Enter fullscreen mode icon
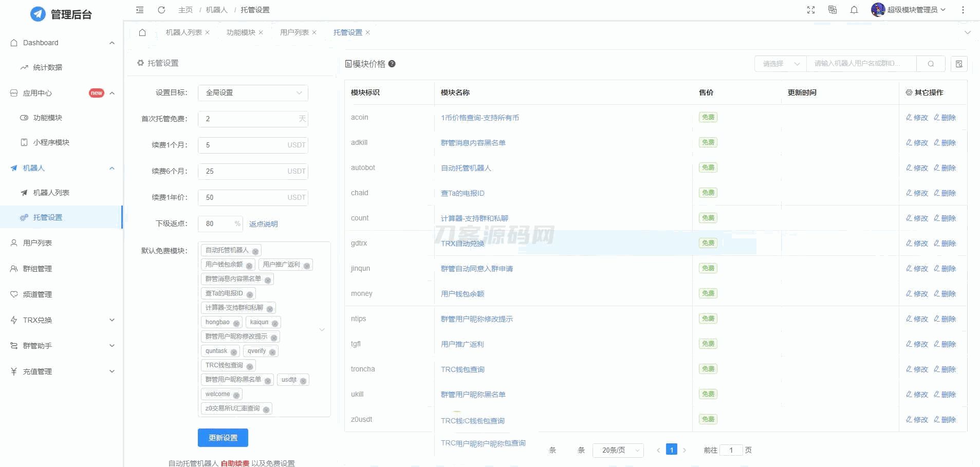 (811, 10)
